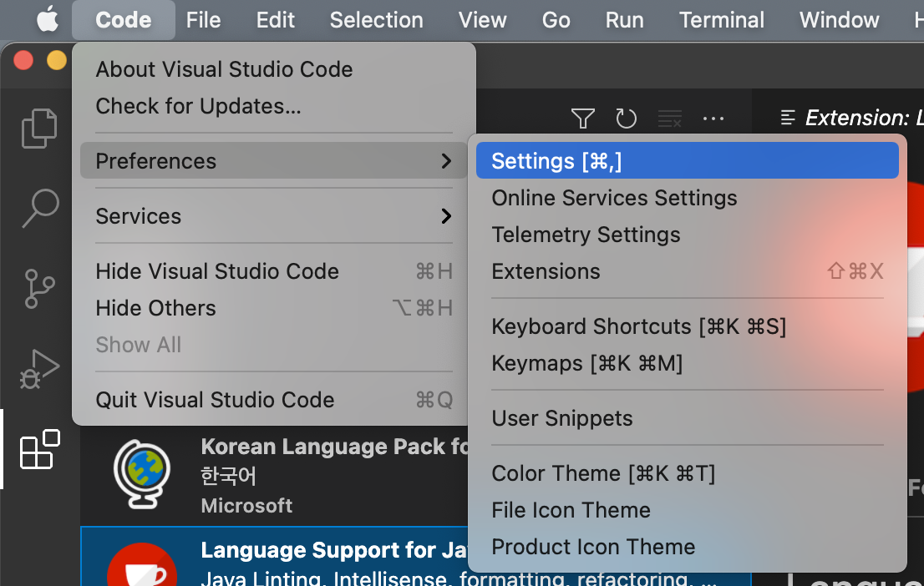Select Keyboard Shortcuts
Screen dimensions: 924x586
pyautogui.click(x=687, y=326)
